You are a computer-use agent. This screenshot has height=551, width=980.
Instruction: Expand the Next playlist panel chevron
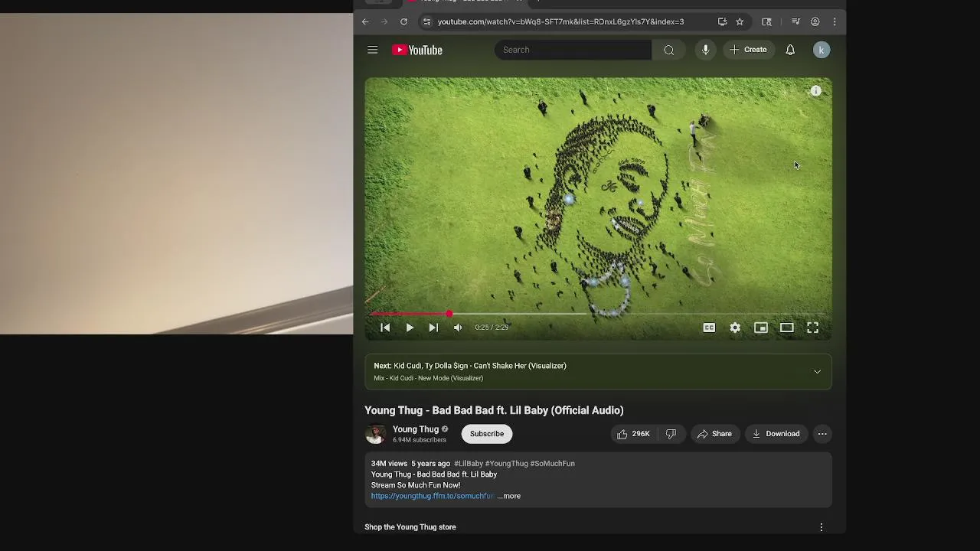(x=817, y=372)
